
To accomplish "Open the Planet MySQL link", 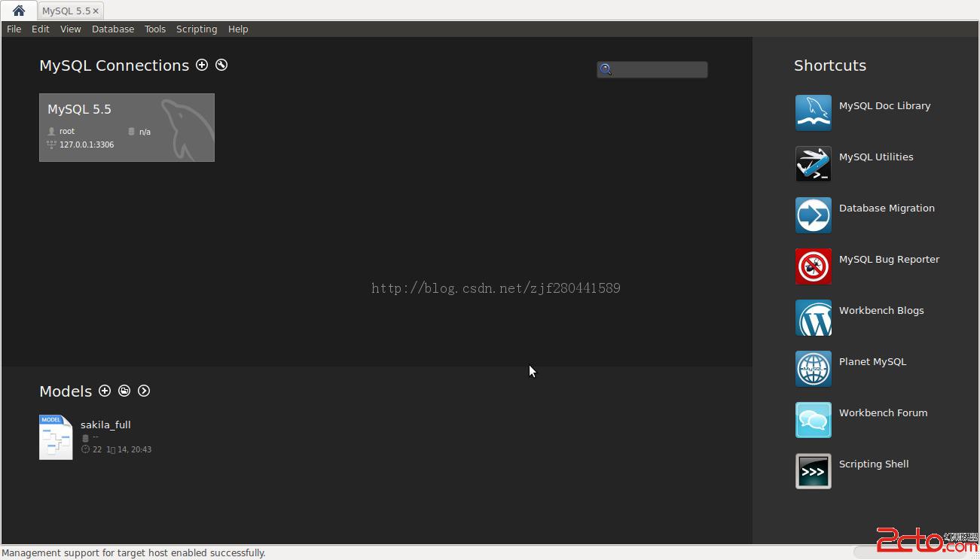I will point(872,361).
